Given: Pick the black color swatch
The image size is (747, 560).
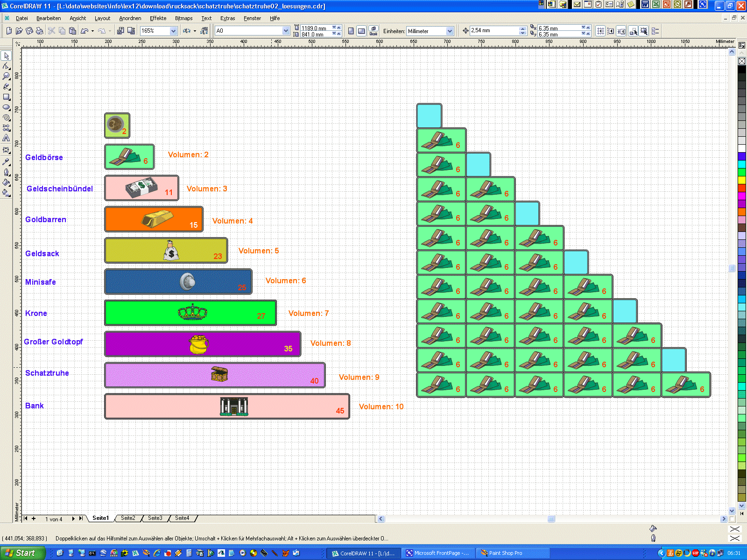Looking at the screenshot, I should [742, 70].
